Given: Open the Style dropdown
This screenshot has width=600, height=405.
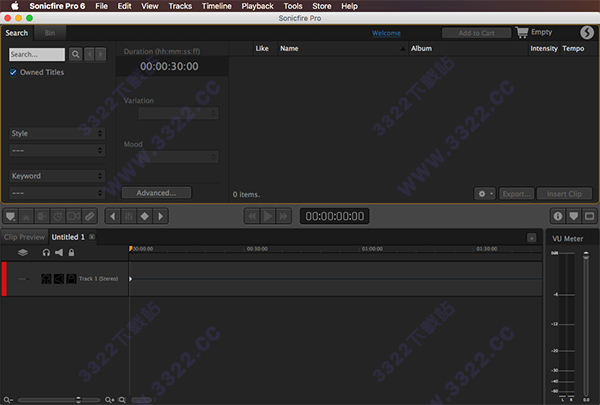Looking at the screenshot, I should click(x=57, y=133).
